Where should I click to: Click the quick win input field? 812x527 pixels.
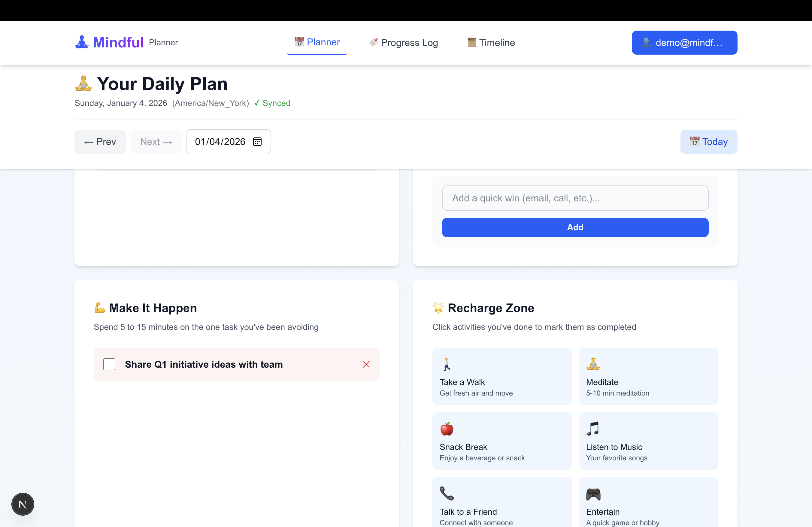[575, 198]
